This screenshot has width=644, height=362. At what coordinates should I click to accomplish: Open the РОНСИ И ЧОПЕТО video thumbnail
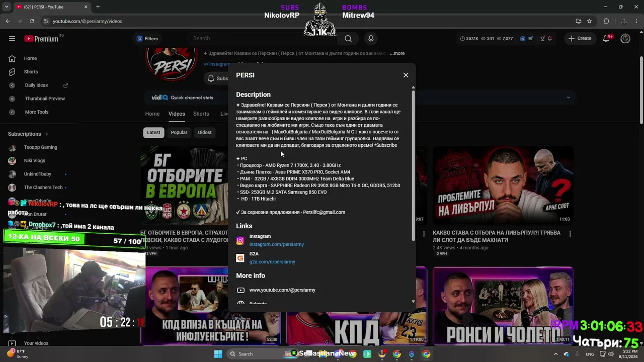point(503,306)
